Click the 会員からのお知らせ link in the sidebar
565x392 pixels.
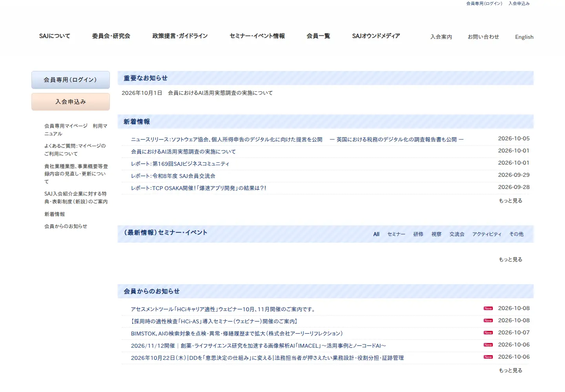[x=66, y=226]
